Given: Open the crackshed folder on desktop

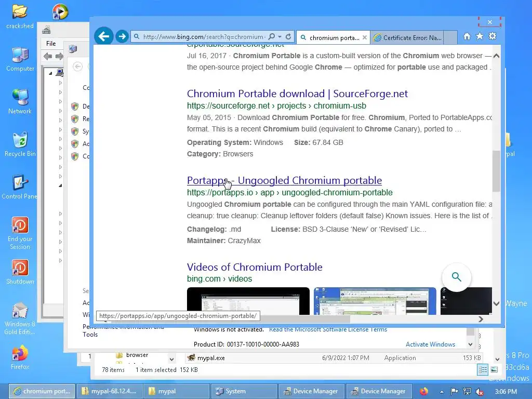Looking at the screenshot, I should click(20, 16).
